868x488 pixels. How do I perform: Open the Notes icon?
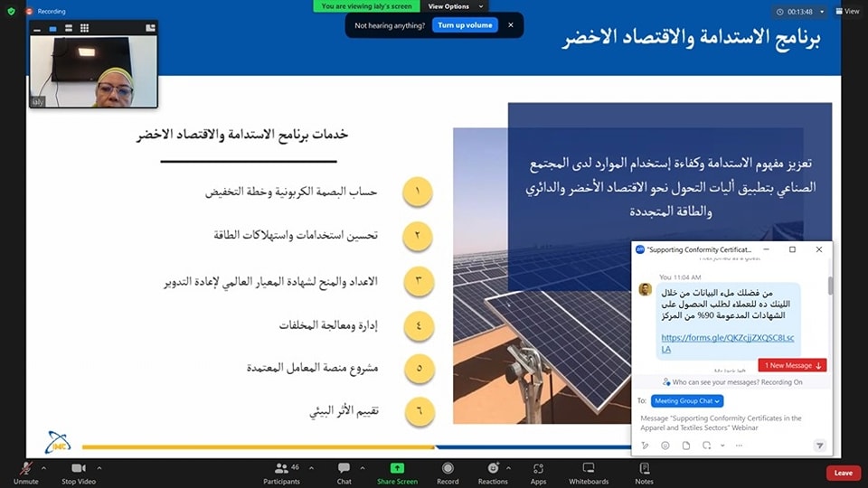[644, 468]
